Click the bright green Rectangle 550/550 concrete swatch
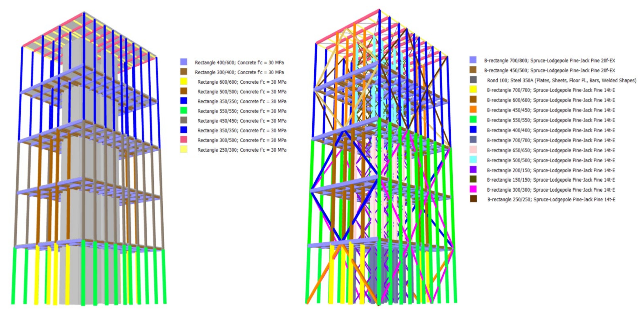Screen dimensions: 644x316 click(x=183, y=110)
